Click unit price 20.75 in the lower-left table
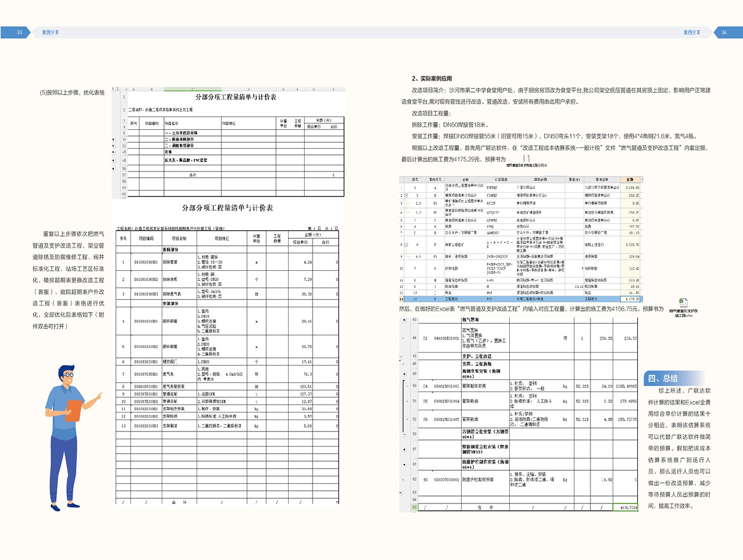Viewport: 743px width, 560px height. click(306, 346)
